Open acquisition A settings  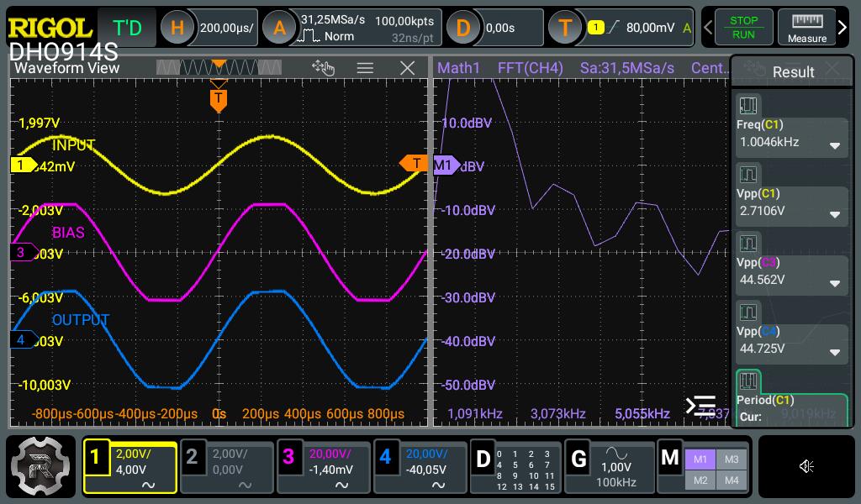coord(279,28)
